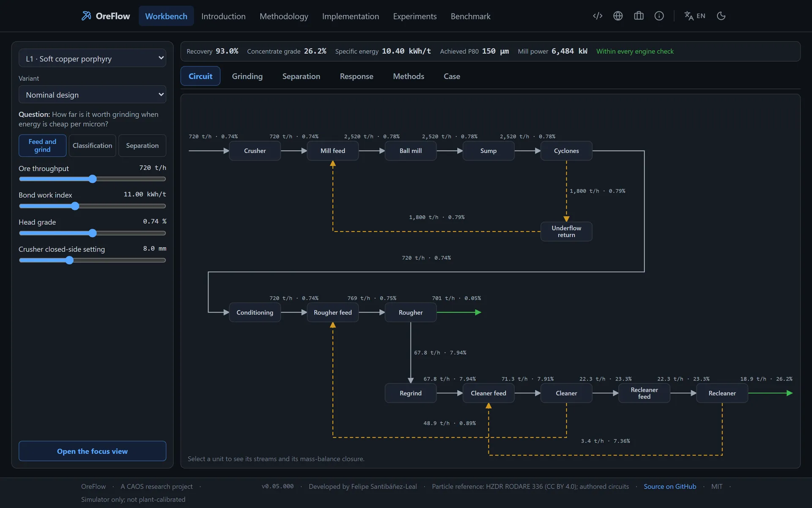
Task: Follow the Source on GitHub link
Action: [670, 486]
